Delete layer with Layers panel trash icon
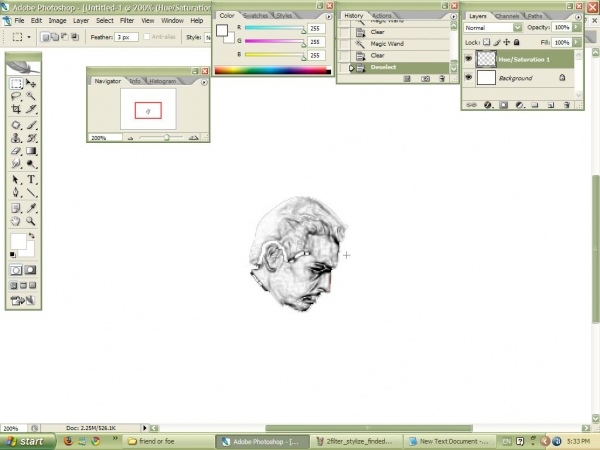 click(567, 105)
